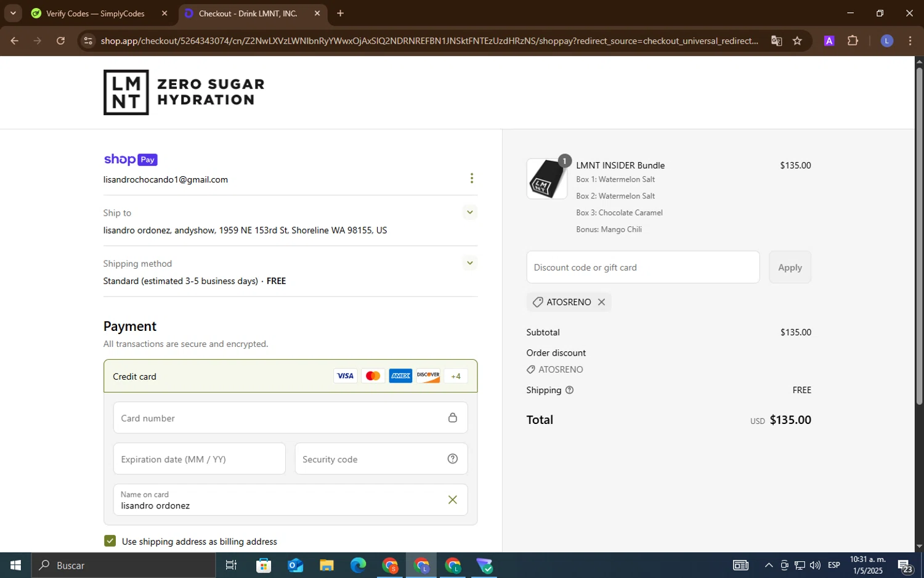Close the Verify Codes tab
Viewport: 924px width, 578px height.
[164, 14]
